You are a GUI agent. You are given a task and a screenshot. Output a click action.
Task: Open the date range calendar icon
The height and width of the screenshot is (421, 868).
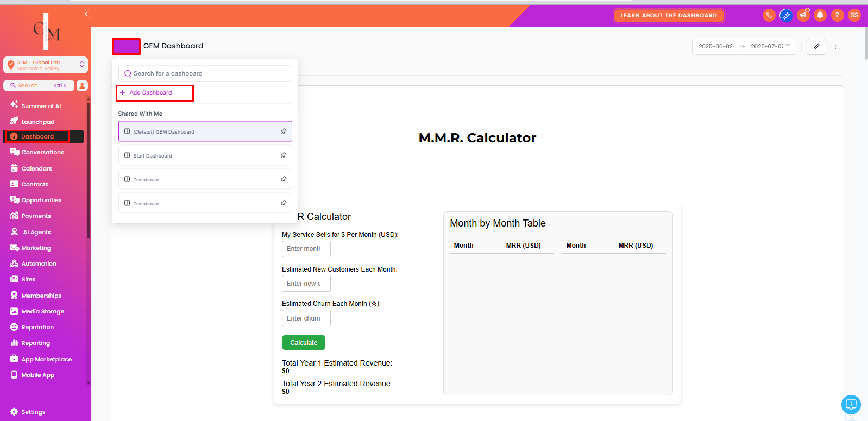pos(788,47)
